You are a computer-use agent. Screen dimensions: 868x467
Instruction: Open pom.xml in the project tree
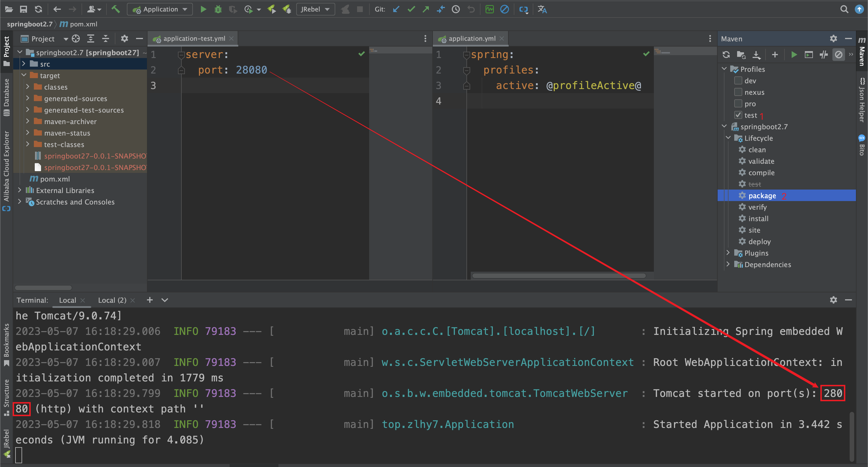click(55, 179)
